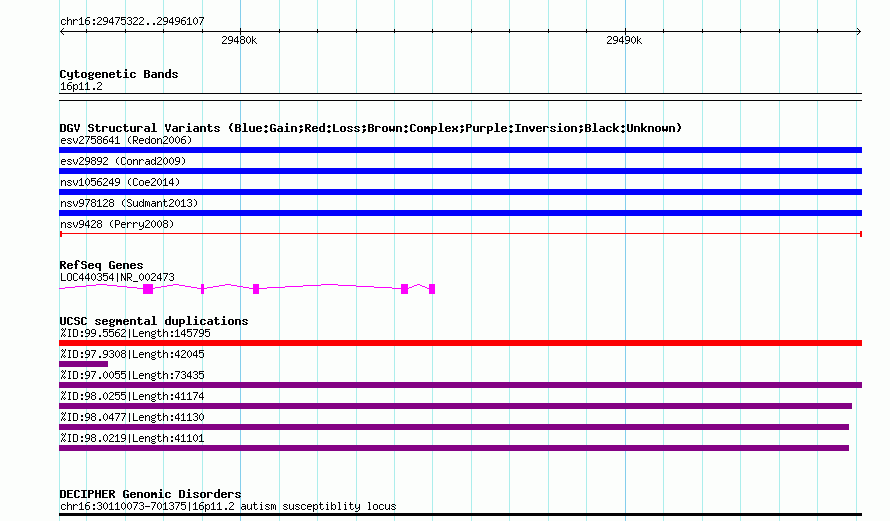Click the purple bar under %ID:97.0055
Viewport: 890px width, 521px height.
(x=460, y=385)
